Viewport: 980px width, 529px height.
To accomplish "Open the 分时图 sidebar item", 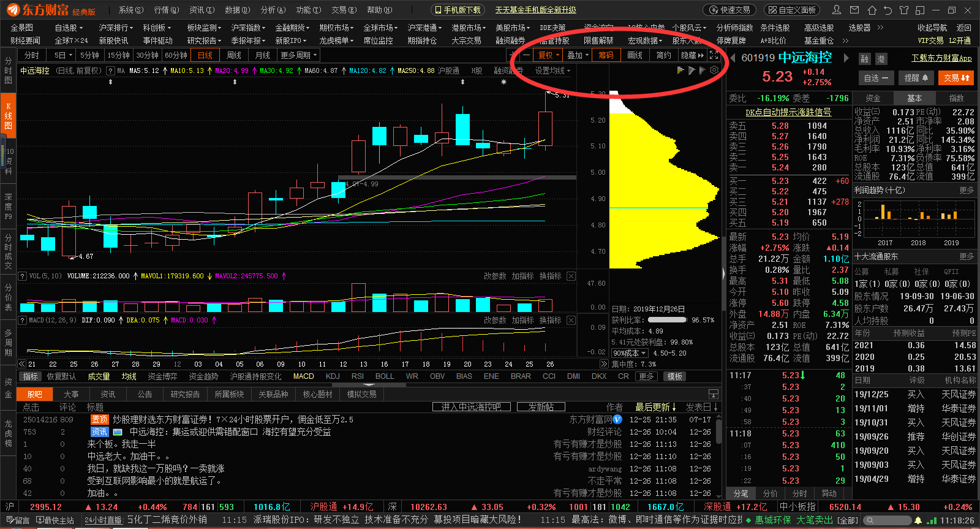I will (8, 70).
